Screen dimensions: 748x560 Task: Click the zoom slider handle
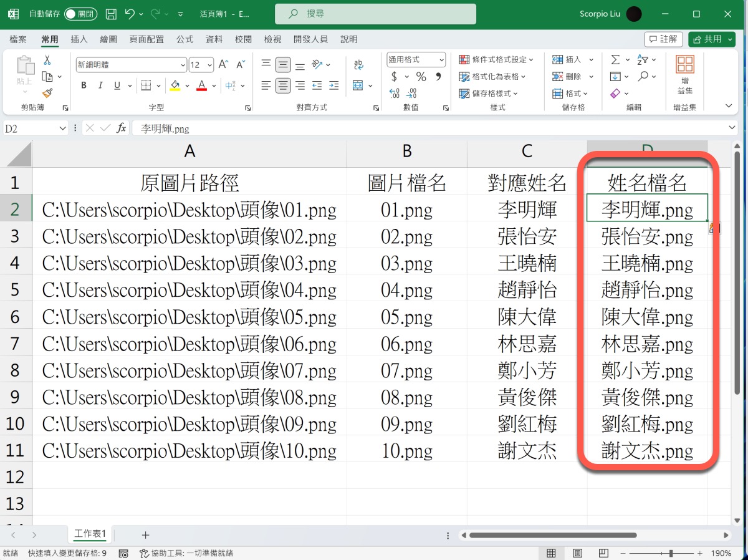(x=671, y=553)
